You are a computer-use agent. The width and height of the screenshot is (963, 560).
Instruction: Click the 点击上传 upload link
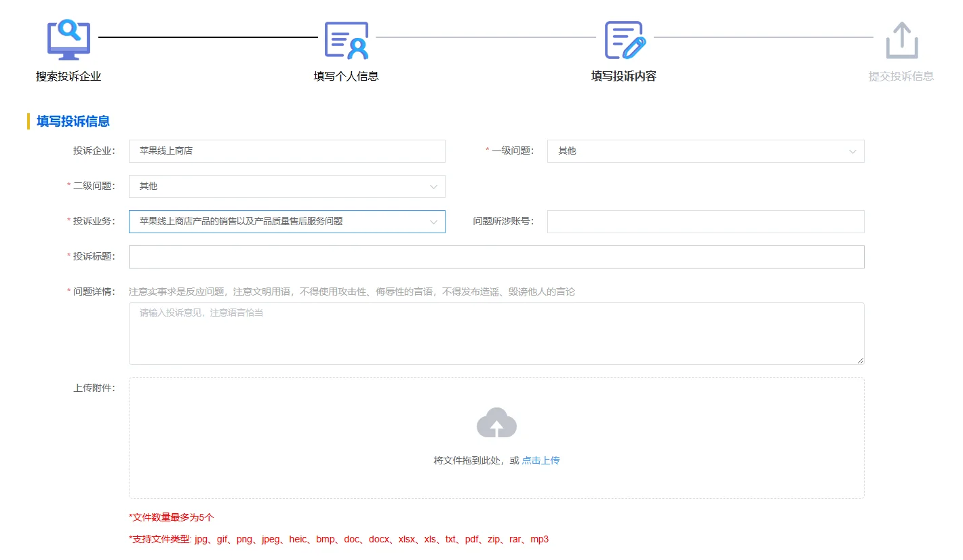click(x=541, y=460)
